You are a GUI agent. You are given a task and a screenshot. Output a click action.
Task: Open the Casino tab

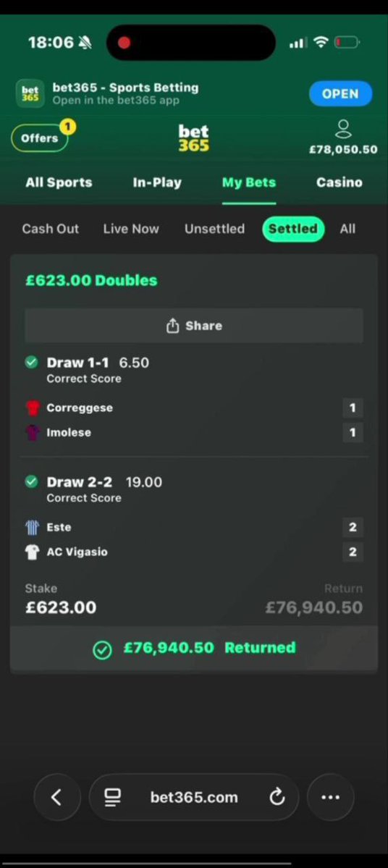click(x=339, y=182)
